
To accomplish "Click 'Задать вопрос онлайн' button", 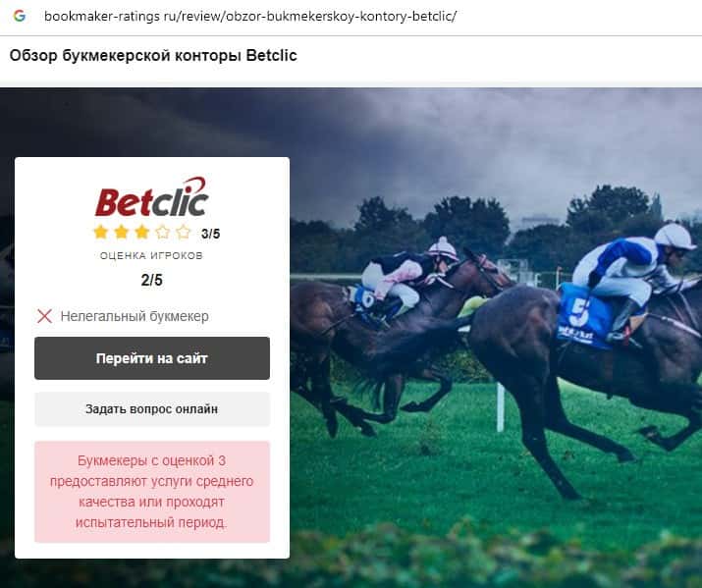I will 152,409.
